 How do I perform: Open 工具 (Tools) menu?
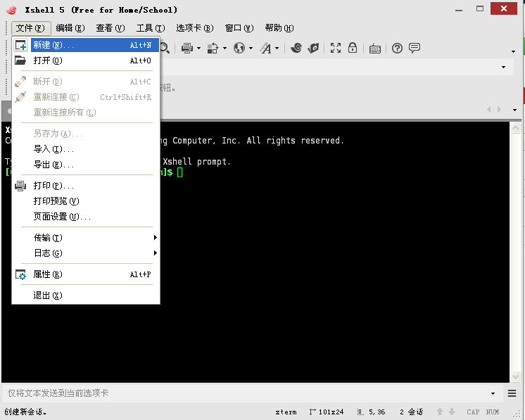click(151, 28)
